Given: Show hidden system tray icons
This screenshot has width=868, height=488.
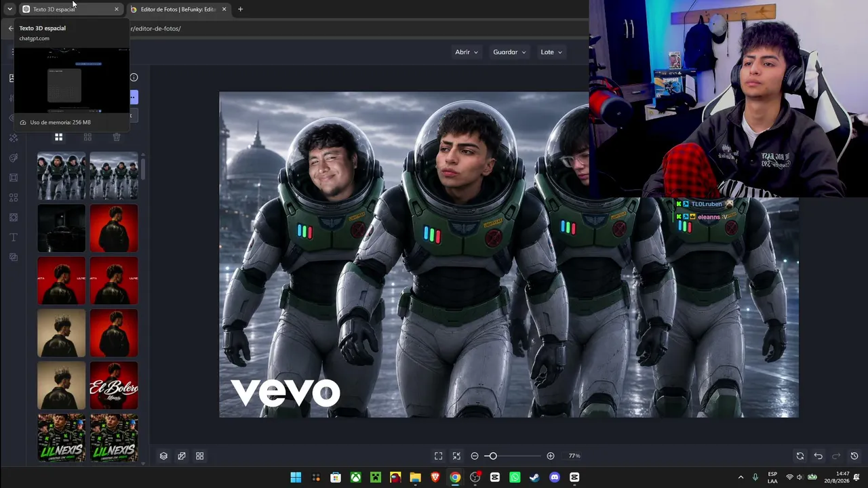Looking at the screenshot, I should (x=741, y=477).
